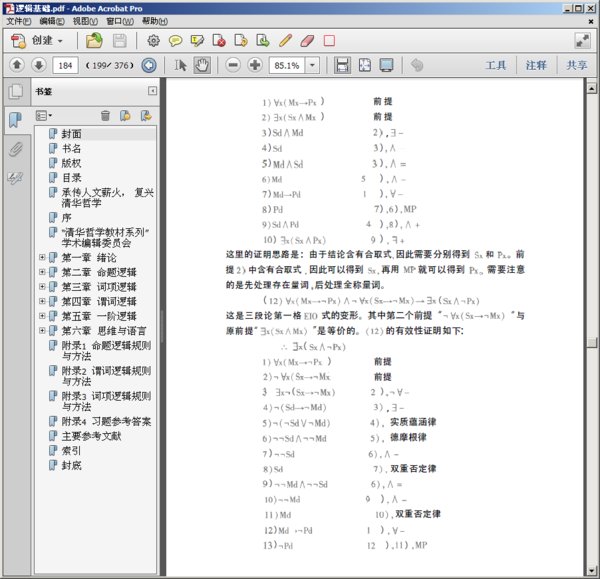Open bookmark options menu dropdown

tap(43, 115)
